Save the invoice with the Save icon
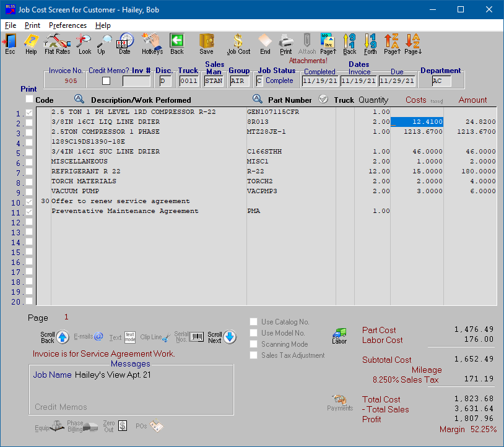The width and height of the screenshot is (504, 447). [206, 43]
